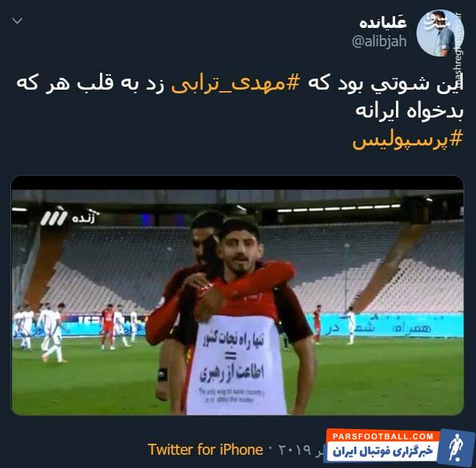Click the live indicator text on video

click(x=84, y=217)
